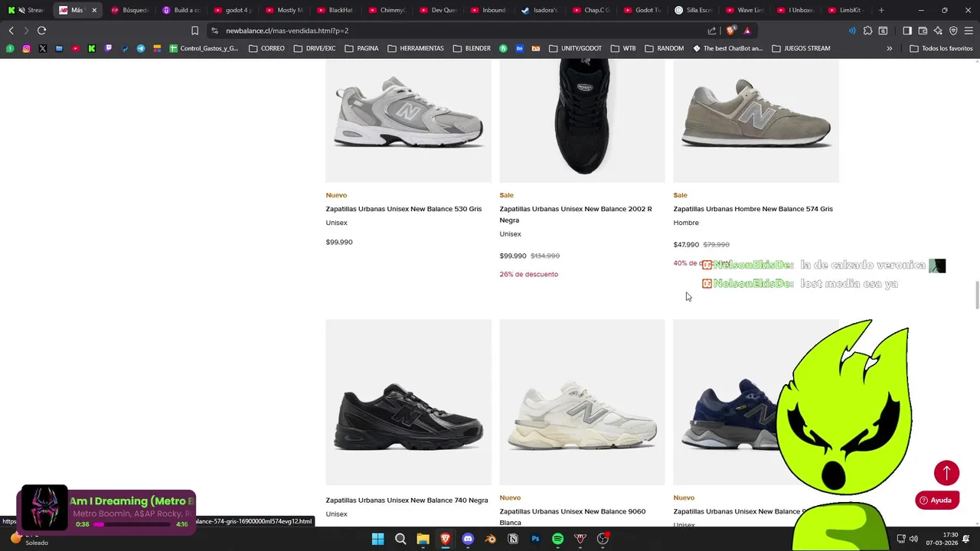Bookmark this page with the bookmark icon

[x=194, y=31]
